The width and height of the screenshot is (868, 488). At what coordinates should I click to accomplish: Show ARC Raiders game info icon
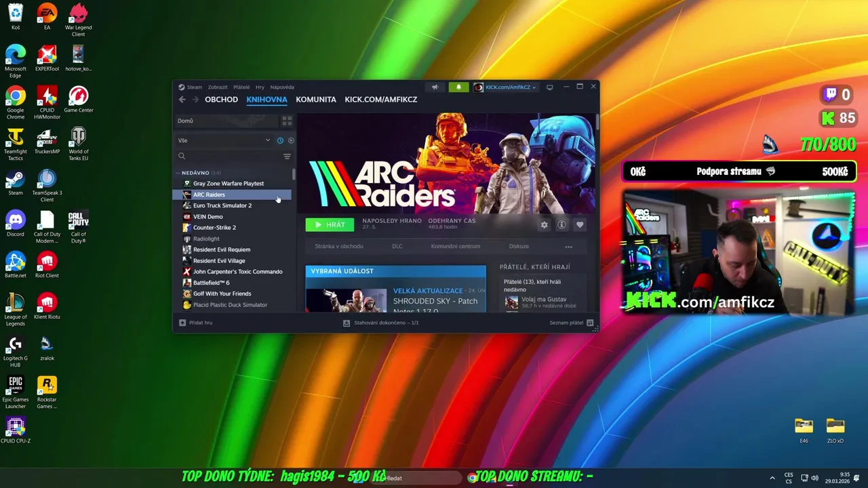click(x=561, y=224)
